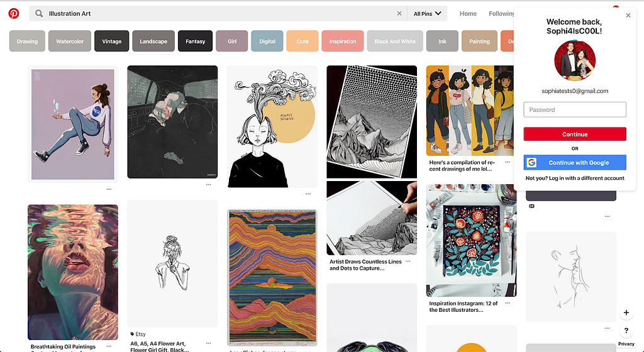Click the Privacy link
Screen dimensions: 644x352
[626, 344]
